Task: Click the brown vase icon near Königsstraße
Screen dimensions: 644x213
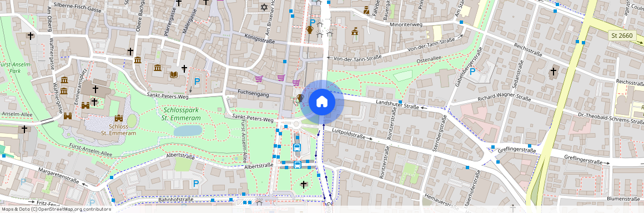Action: [x=310, y=29]
